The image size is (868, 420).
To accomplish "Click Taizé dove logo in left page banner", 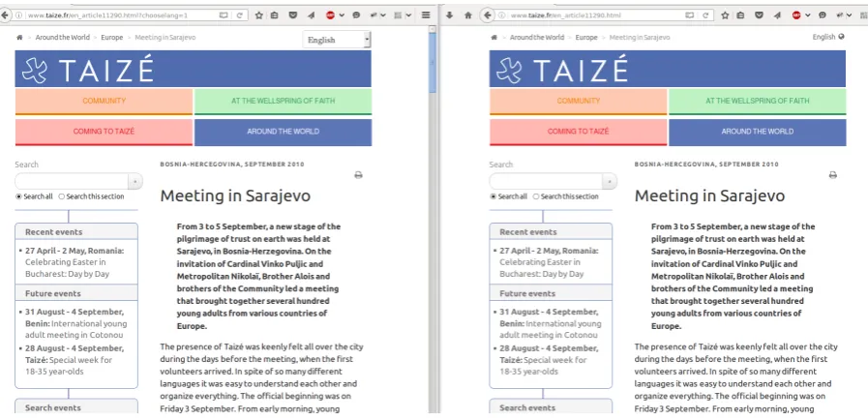I will click(34, 70).
